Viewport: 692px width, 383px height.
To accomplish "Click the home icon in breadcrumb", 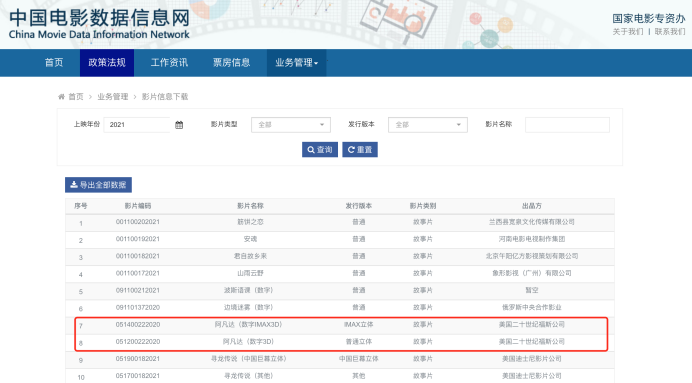I will pos(61,97).
